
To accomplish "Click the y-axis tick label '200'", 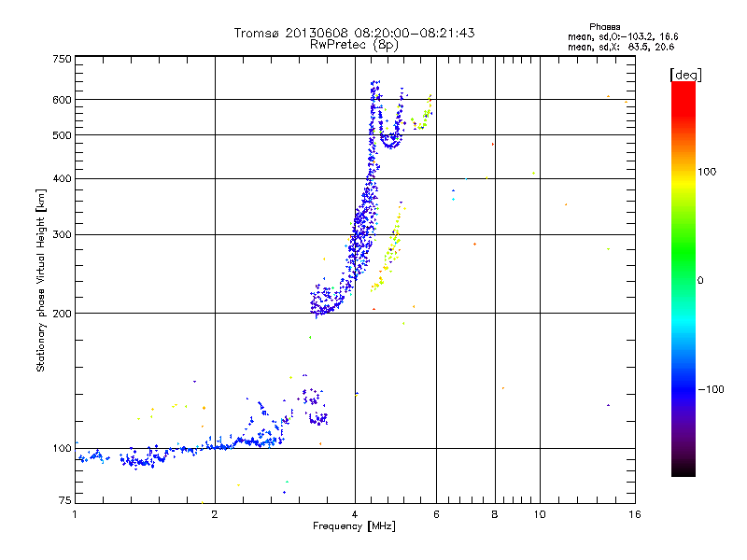I will tap(62, 314).
